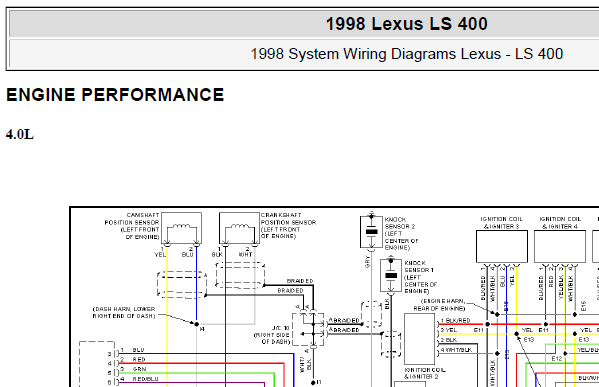Click the Ignition Coil & Igniter 3 box
This screenshot has width=599, height=387.
click(x=502, y=246)
